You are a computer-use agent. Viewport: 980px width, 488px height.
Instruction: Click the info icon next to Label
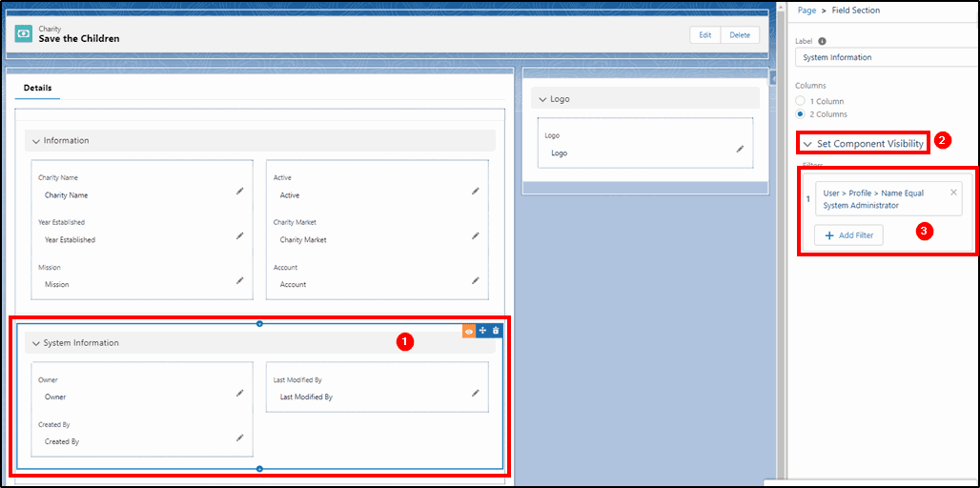pyautogui.click(x=822, y=41)
